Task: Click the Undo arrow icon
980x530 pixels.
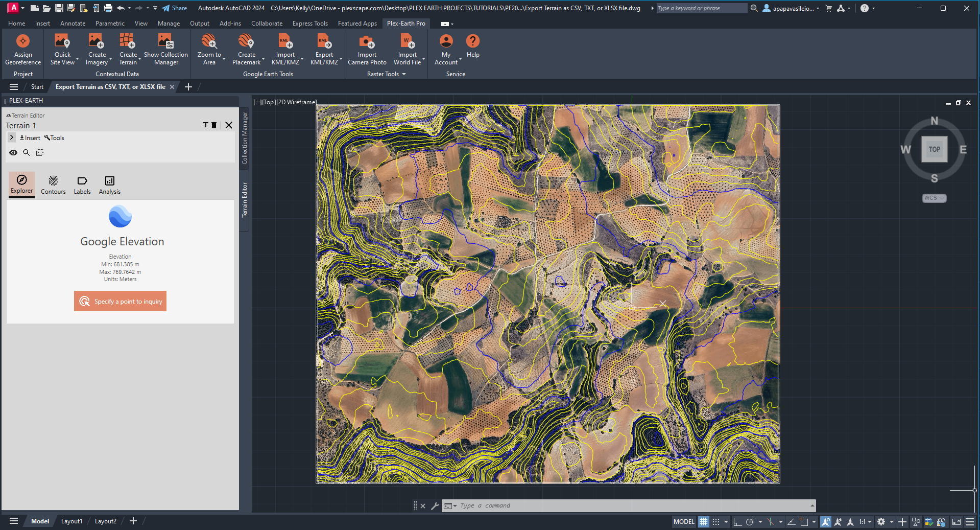Action: click(121, 8)
